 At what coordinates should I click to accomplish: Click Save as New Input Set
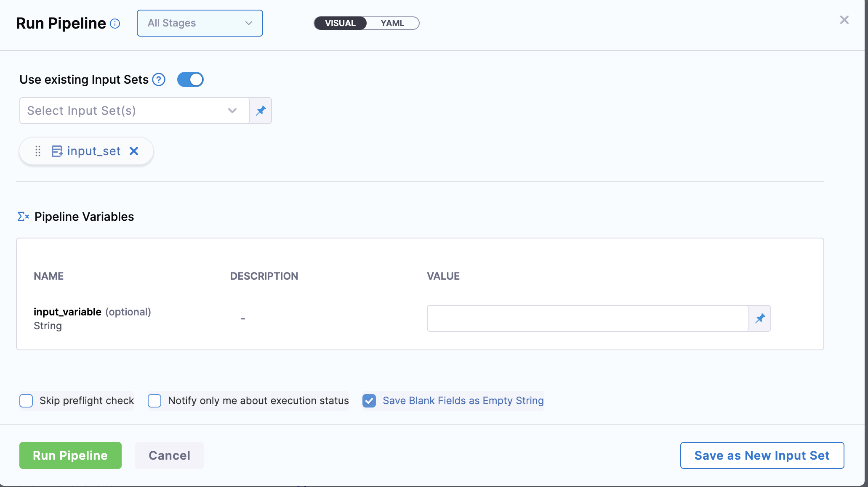point(762,455)
